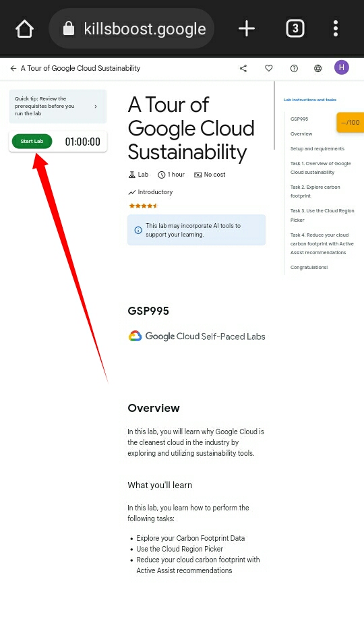Tap the browser home icon

(x=24, y=28)
